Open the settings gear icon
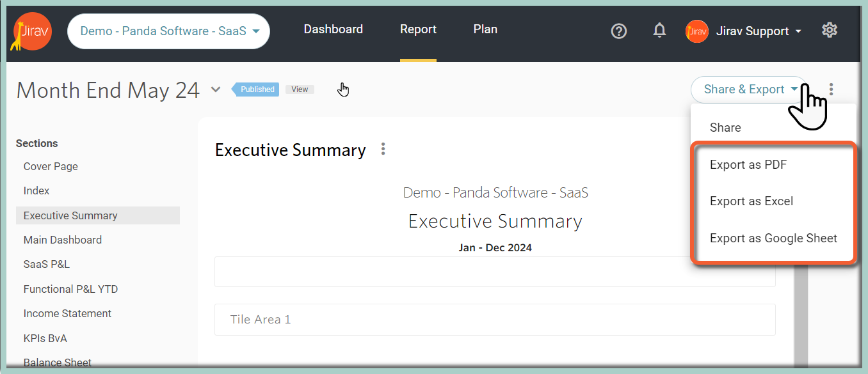Image resolution: width=868 pixels, height=374 pixels. tap(830, 30)
